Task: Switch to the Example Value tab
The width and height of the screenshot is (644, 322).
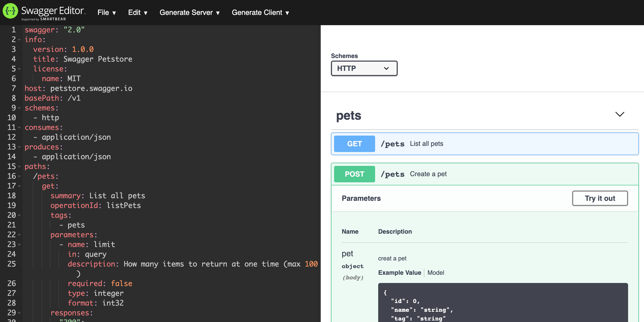Action: pyautogui.click(x=399, y=273)
